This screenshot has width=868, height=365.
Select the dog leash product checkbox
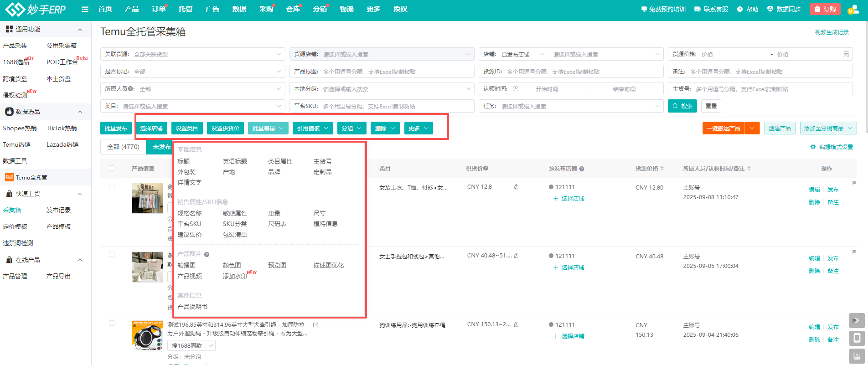[112, 323]
